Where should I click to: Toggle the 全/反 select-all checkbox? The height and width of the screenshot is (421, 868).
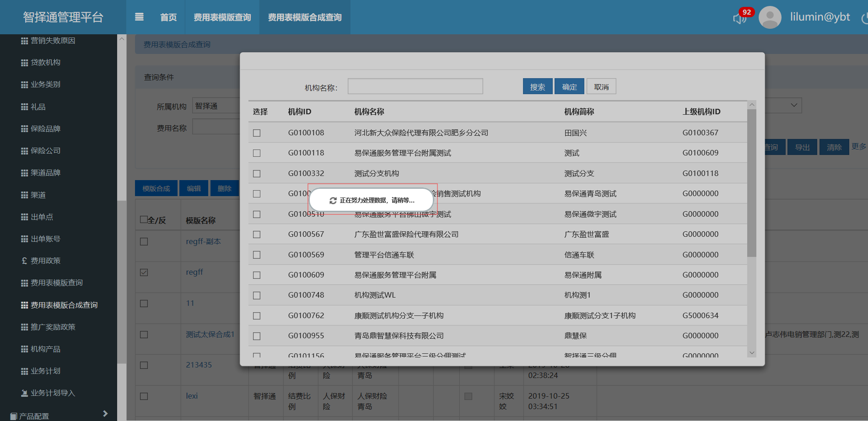144,219
